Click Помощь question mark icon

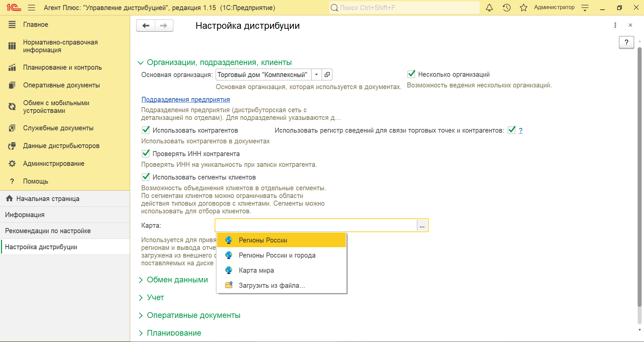[12, 181]
